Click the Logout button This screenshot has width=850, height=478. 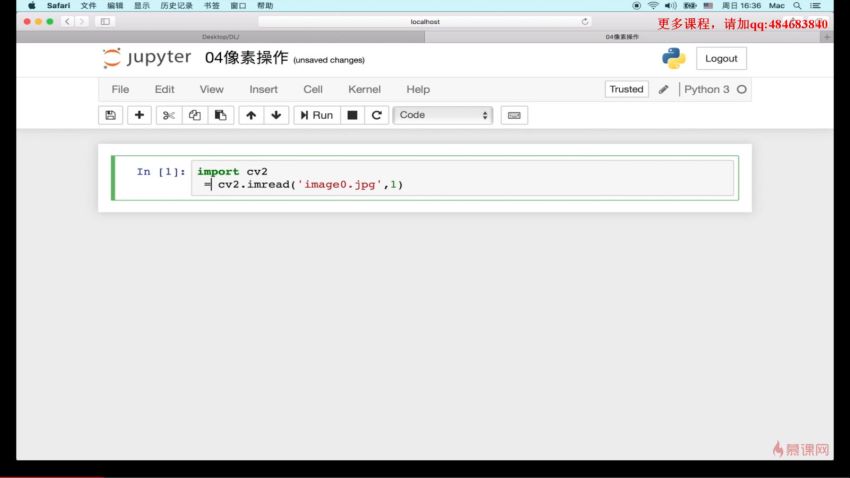[721, 58]
